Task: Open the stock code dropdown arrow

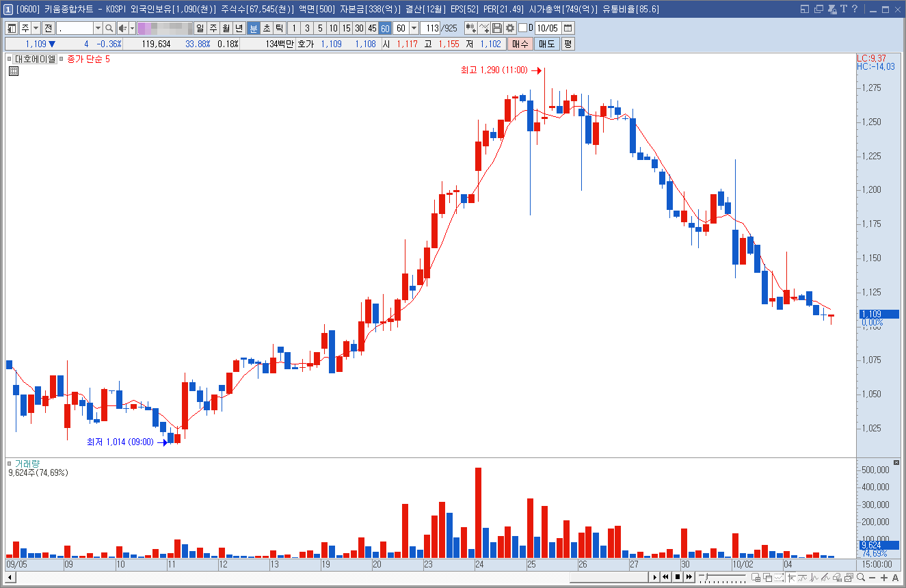Action: [x=98, y=28]
